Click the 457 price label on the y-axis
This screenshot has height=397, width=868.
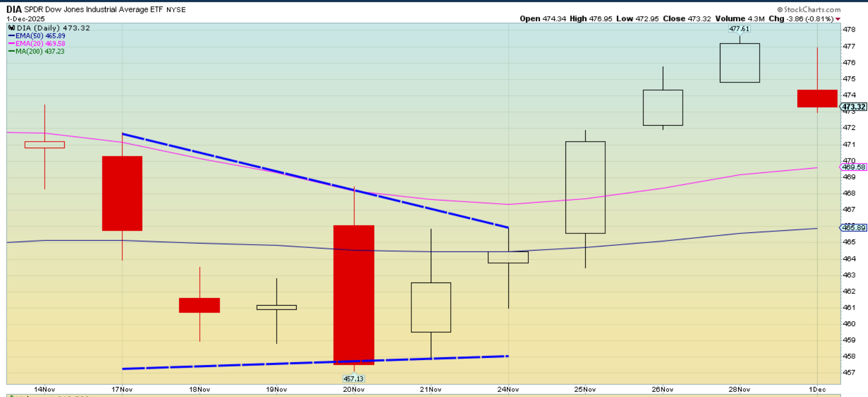(x=849, y=372)
